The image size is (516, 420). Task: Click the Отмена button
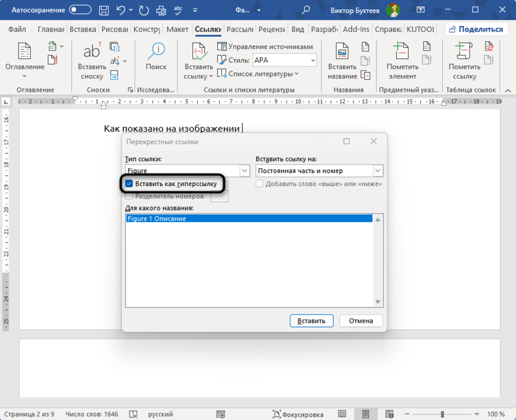point(361,321)
